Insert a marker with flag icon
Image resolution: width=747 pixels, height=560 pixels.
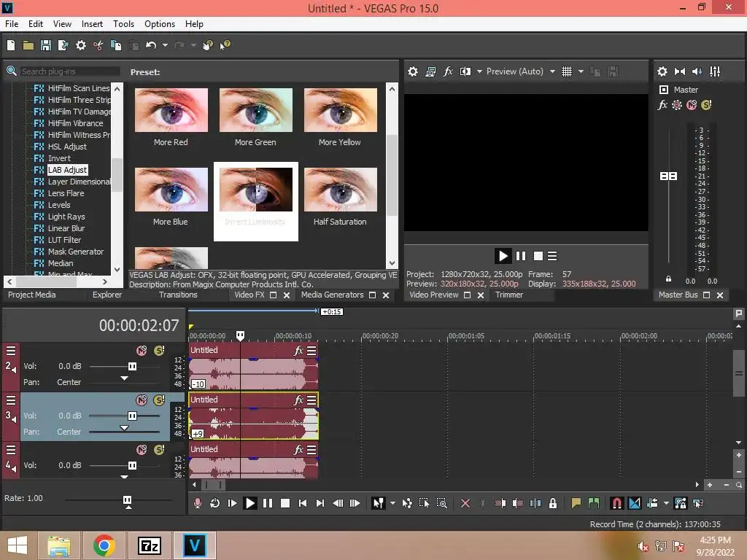pyautogui.click(x=576, y=503)
